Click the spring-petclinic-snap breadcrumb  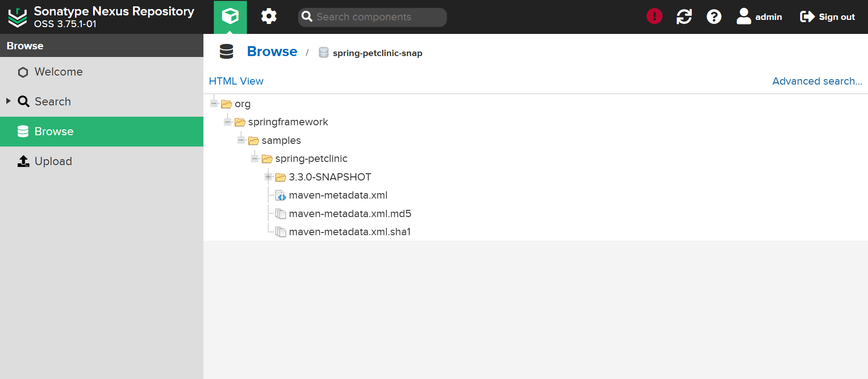tap(377, 53)
